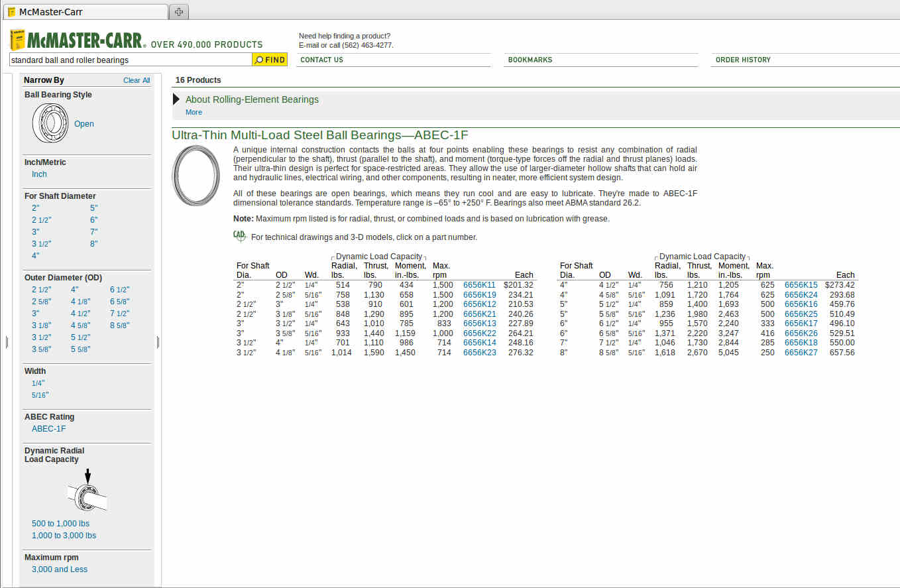
Task: Open the Bookmarks menu
Action: (530, 60)
